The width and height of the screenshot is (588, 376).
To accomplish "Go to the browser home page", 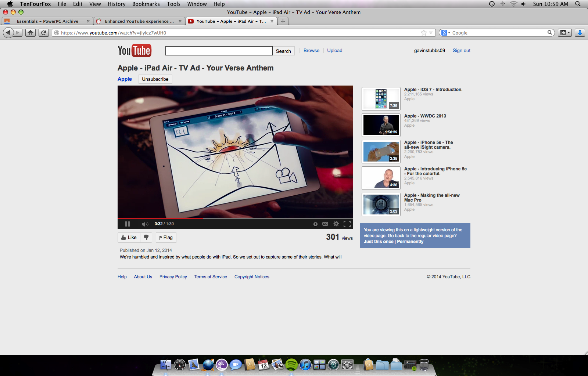I will tap(31, 33).
